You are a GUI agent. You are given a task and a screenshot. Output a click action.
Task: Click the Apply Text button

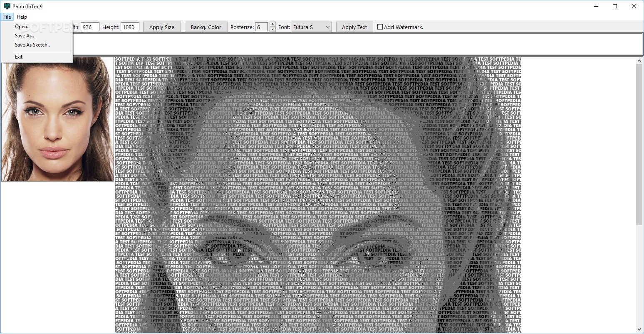click(354, 27)
